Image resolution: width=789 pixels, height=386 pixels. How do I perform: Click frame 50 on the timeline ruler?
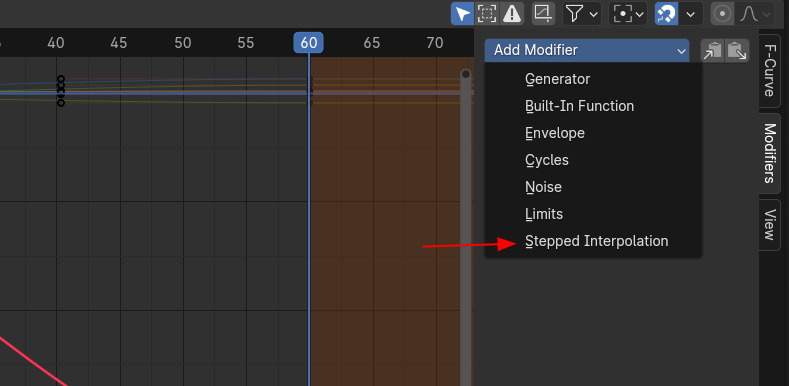click(x=183, y=43)
